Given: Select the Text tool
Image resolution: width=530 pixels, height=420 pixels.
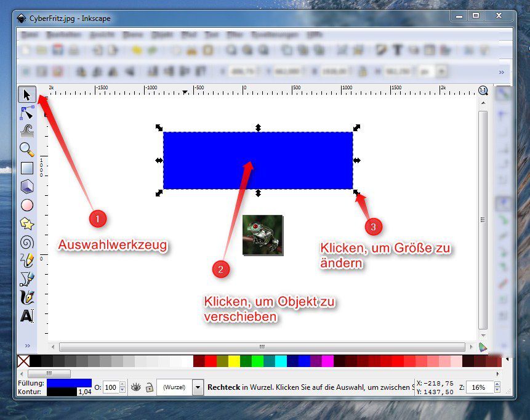Looking at the screenshot, I should [26, 316].
